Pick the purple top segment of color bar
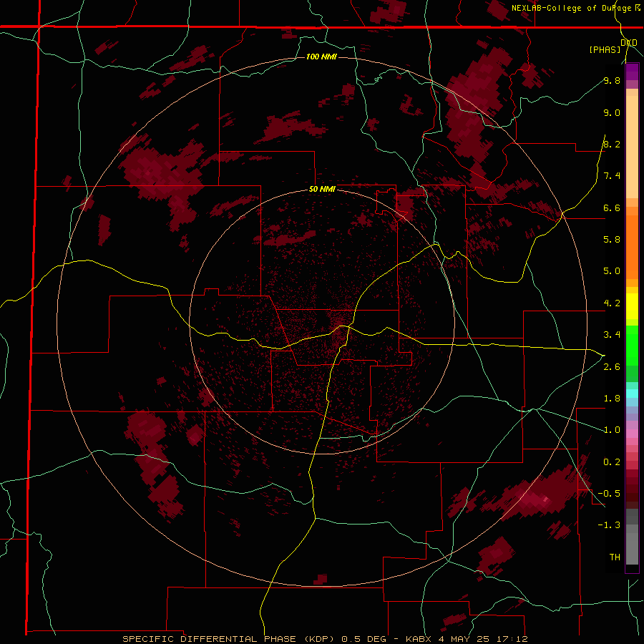This screenshot has height=644, width=644. (x=632, y=72)
